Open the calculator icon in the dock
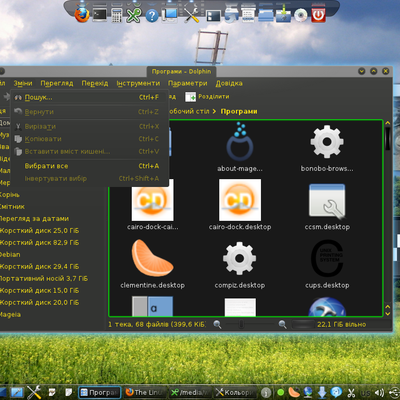400x400 pixels. pos(116,15)
